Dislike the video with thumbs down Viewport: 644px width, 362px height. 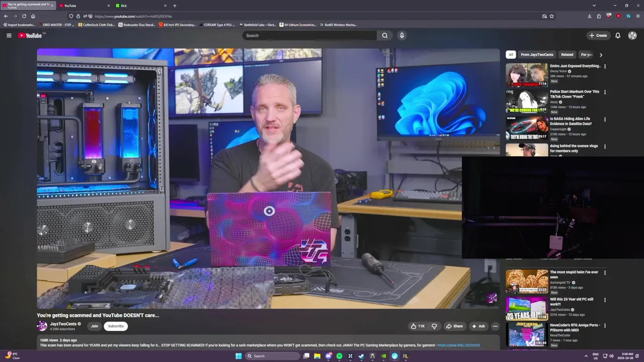pos(434,326)
